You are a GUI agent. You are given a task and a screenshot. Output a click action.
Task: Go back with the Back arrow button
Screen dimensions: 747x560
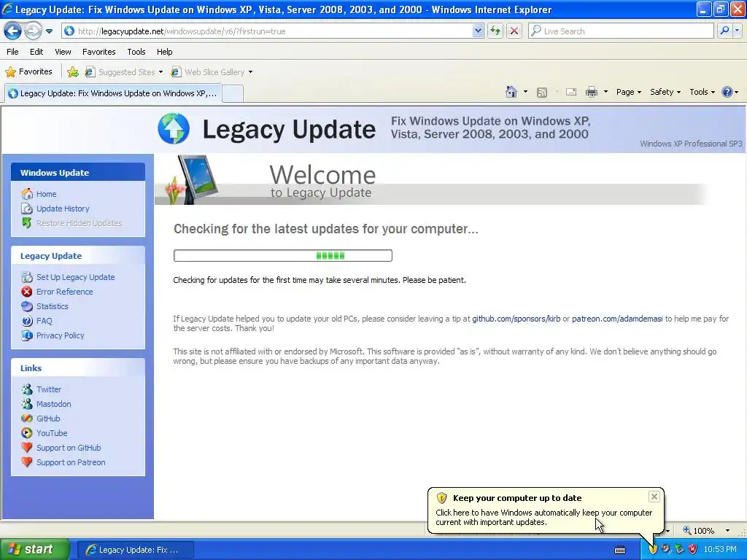[x=12, y=31]
